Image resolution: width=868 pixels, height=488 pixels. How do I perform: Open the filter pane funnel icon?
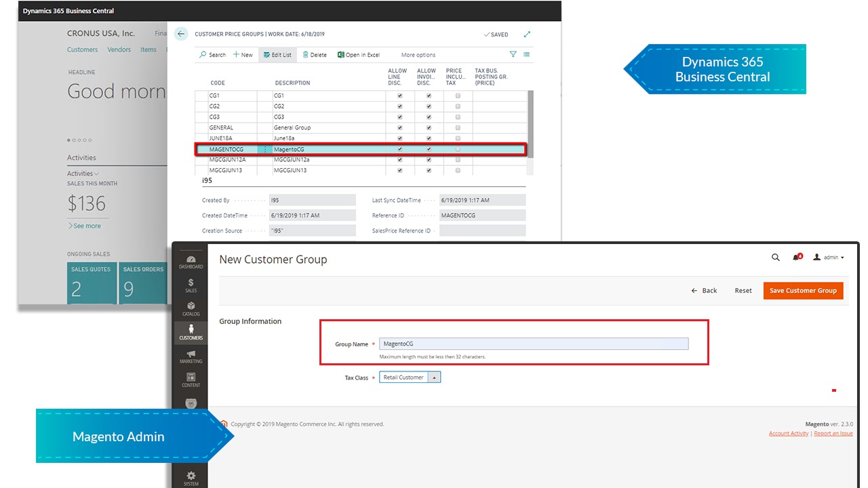(x=513, y=55)
